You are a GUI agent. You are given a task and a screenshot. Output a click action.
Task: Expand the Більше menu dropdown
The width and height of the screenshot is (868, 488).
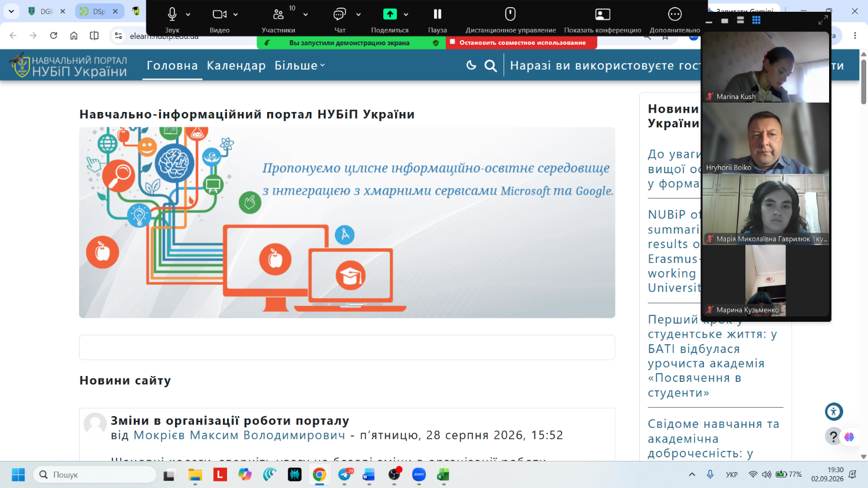(300, 65)
